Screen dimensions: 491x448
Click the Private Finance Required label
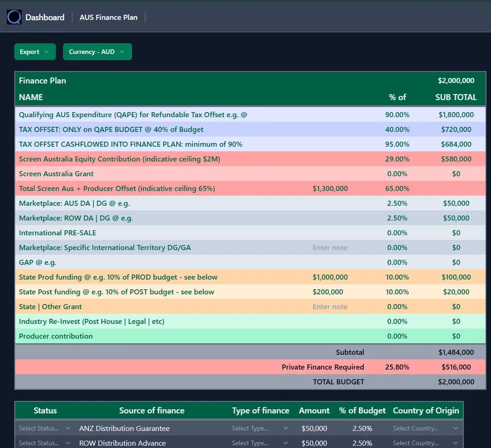click(323, 367)
